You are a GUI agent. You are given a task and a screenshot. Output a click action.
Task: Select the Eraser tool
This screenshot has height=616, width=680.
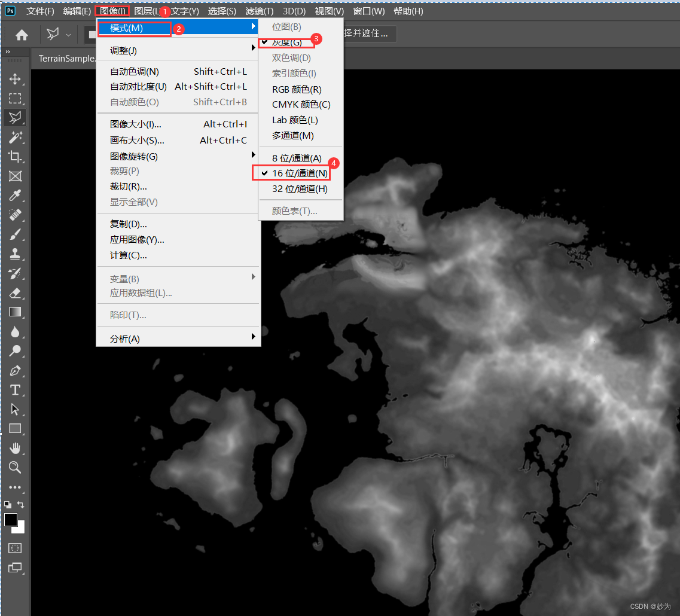(x=15, y=293)
